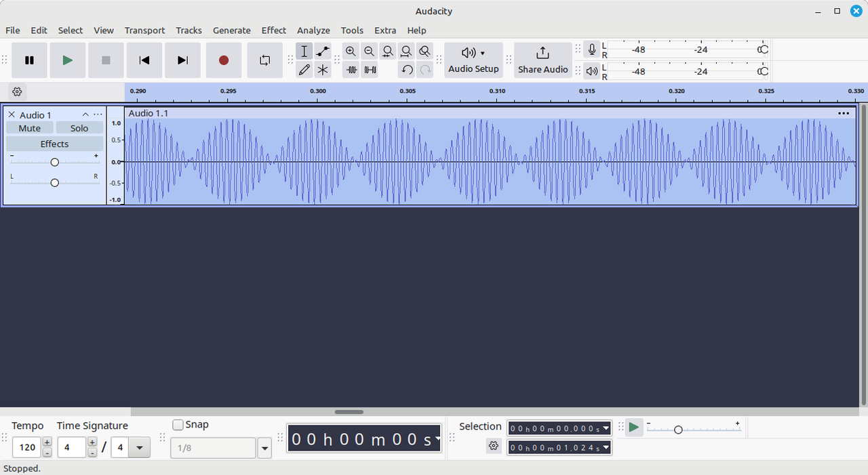Mute the Audio 1 track

coord(29,128)
